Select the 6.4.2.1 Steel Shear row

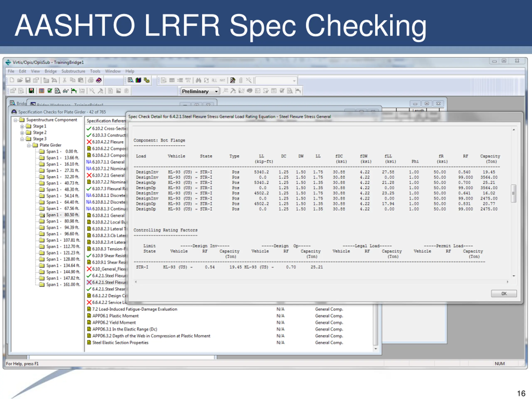pos(106,289)
